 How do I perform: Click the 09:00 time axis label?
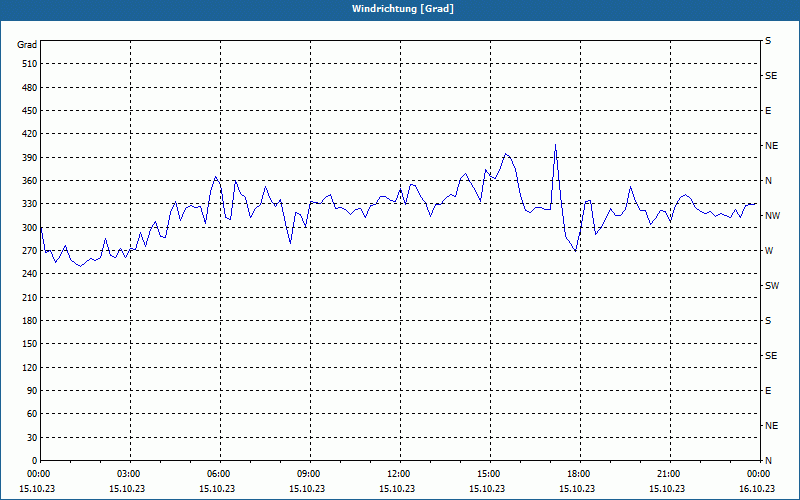(x=308, y=474)
